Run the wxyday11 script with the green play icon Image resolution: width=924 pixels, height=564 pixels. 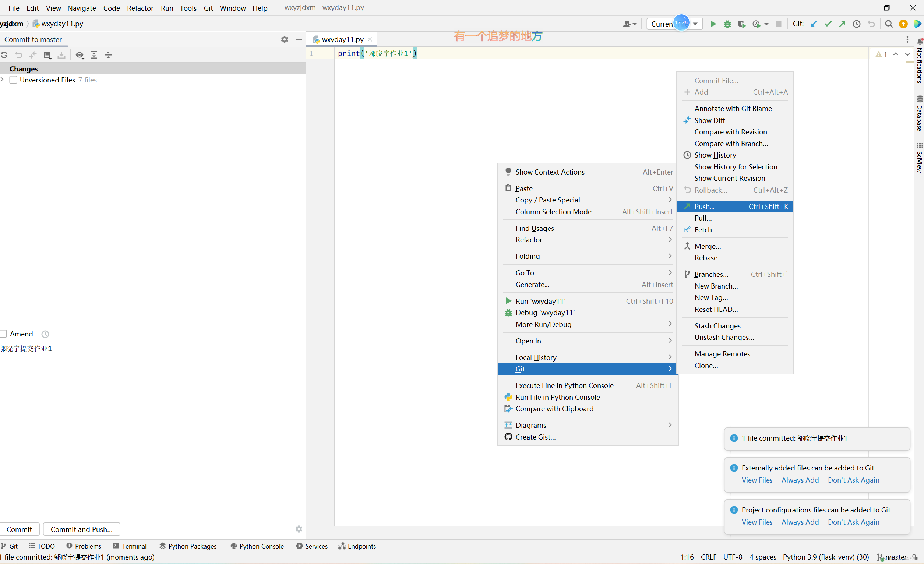(x=713, y=24)
